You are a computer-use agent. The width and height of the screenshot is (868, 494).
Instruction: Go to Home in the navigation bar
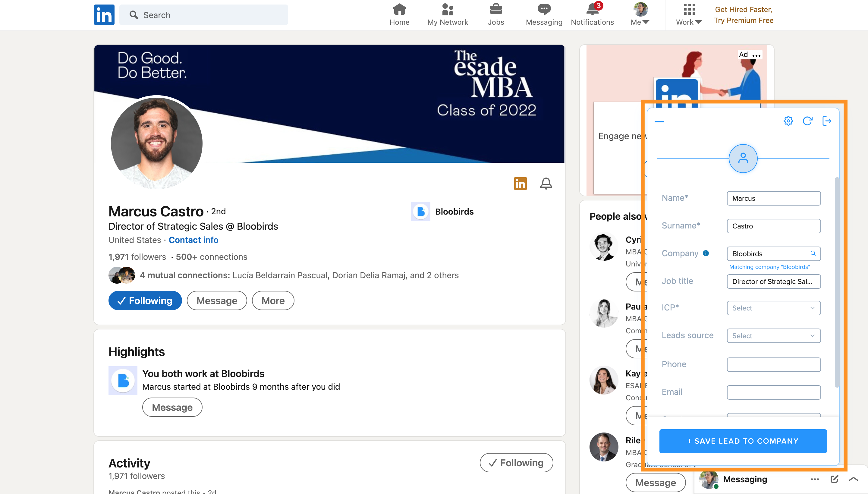(399, 15)
